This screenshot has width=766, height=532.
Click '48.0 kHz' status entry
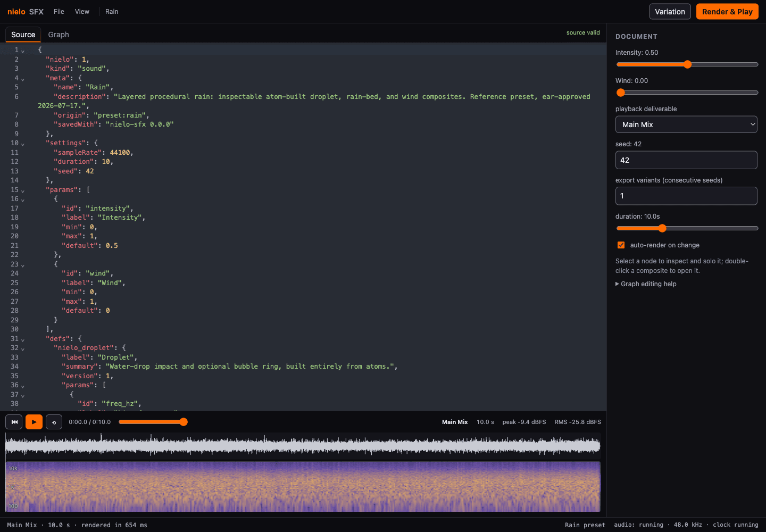point(688,525)
